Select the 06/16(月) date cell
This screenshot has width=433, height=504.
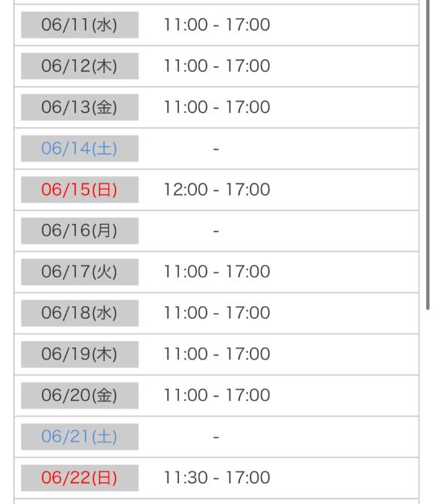click(x=80, y=230)
